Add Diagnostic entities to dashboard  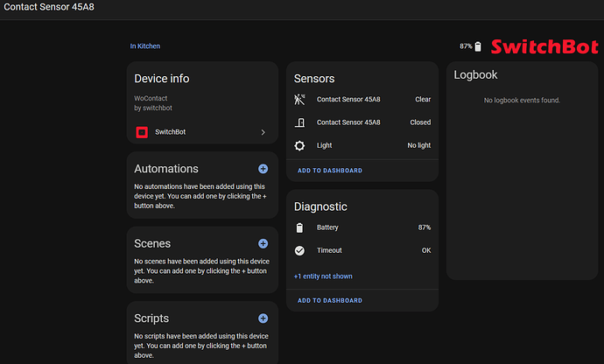329,300
